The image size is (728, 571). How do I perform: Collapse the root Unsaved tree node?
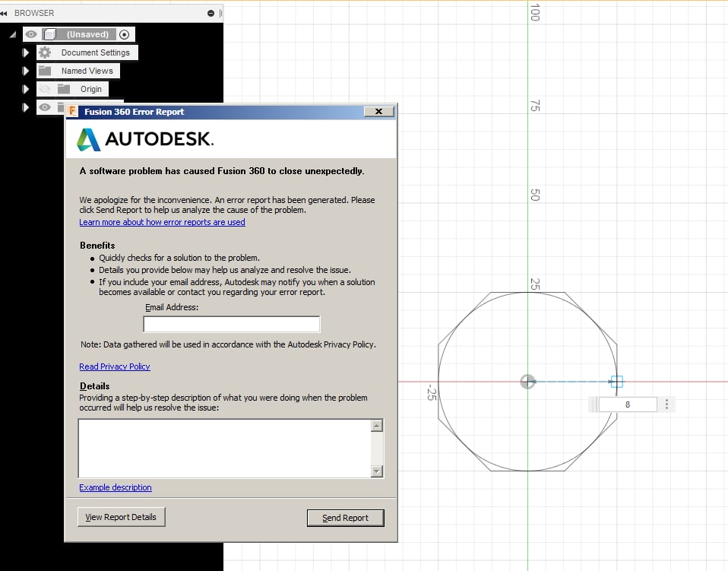[13, 34]
